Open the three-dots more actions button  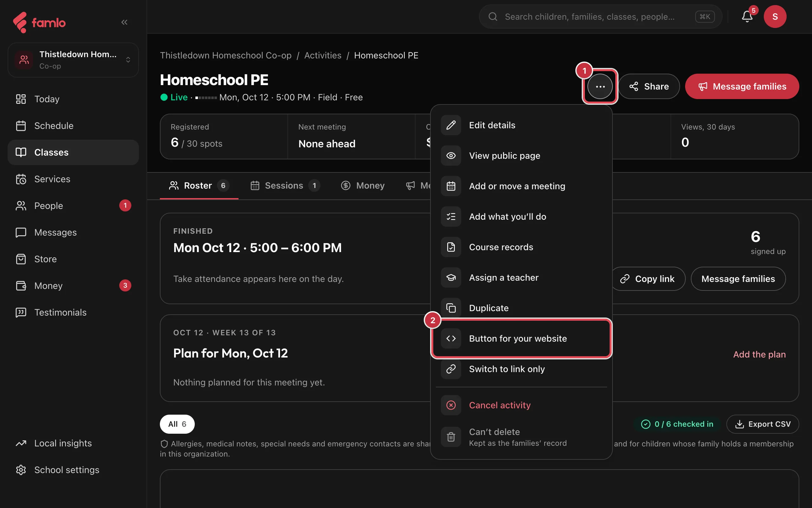600,86
